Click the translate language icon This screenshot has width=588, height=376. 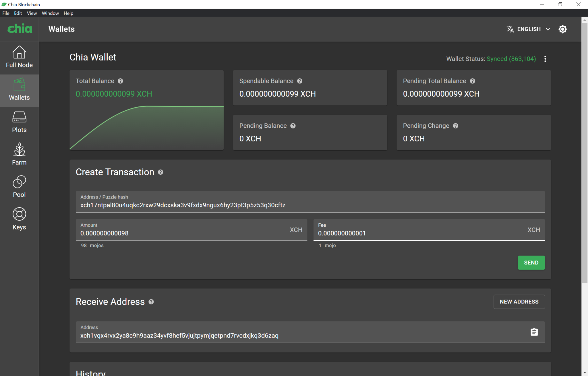pyautogui.click(x=510, y=29)
